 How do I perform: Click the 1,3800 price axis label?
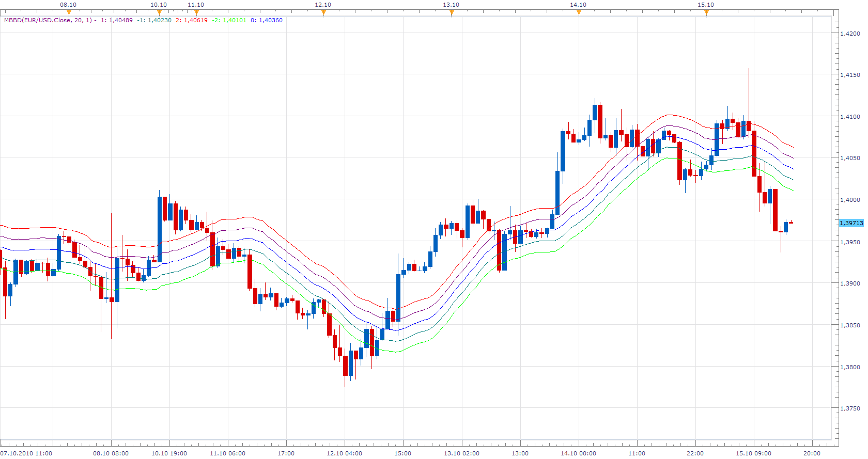[x=850, y=367]
